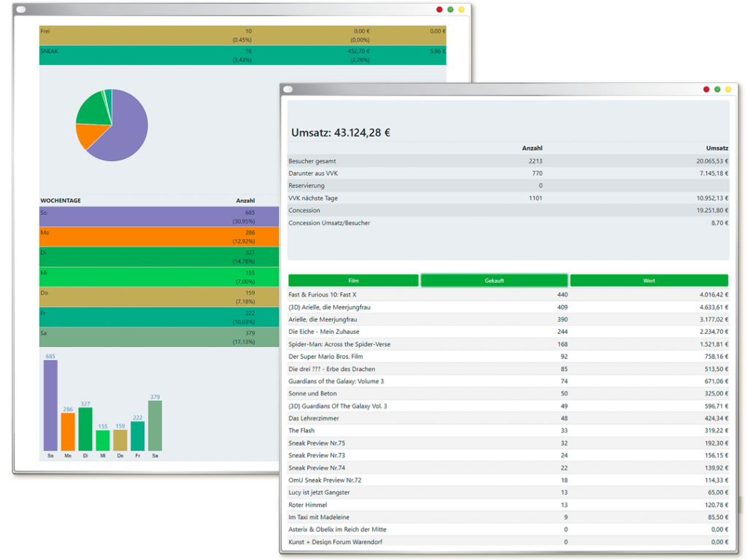This screenshot has width=747, height=560.
Task: Click the Besucher gesamt summary row
Action: [x=508, y=161]
